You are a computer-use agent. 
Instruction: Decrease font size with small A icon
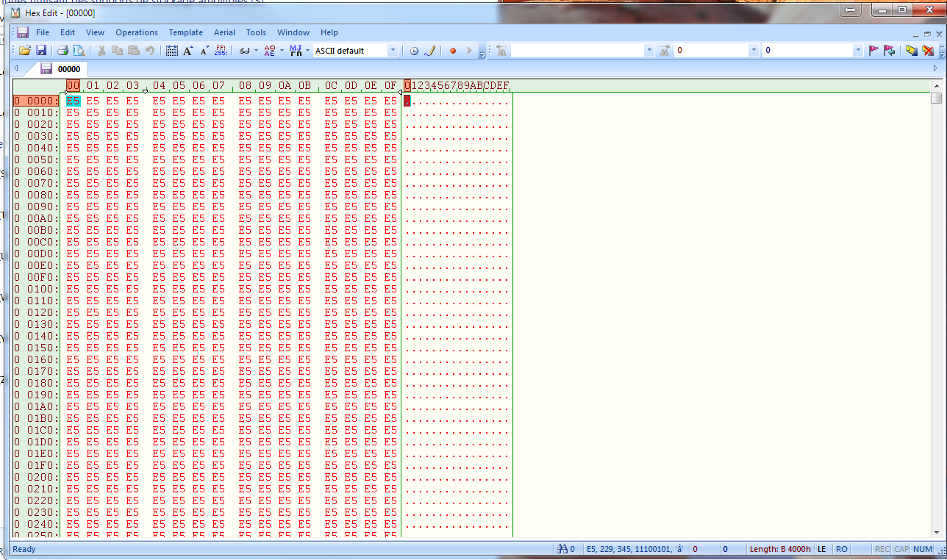pyautogui.click(x=204, y=51)
